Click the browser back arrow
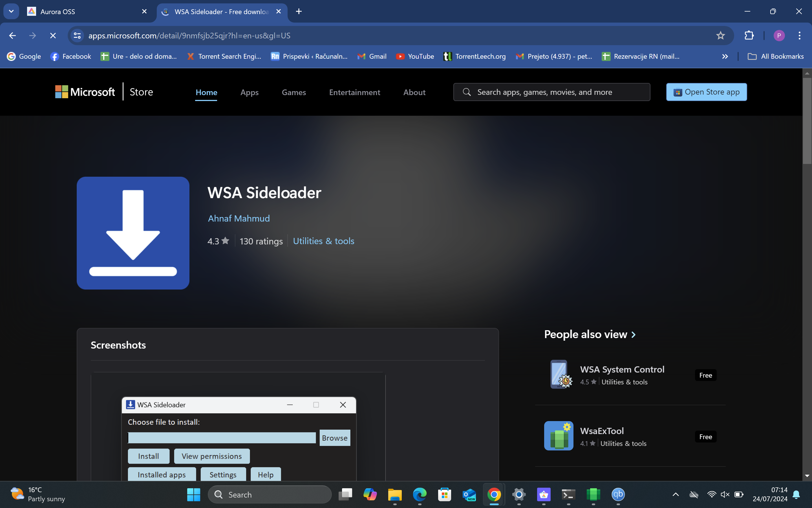 point(12,36)
